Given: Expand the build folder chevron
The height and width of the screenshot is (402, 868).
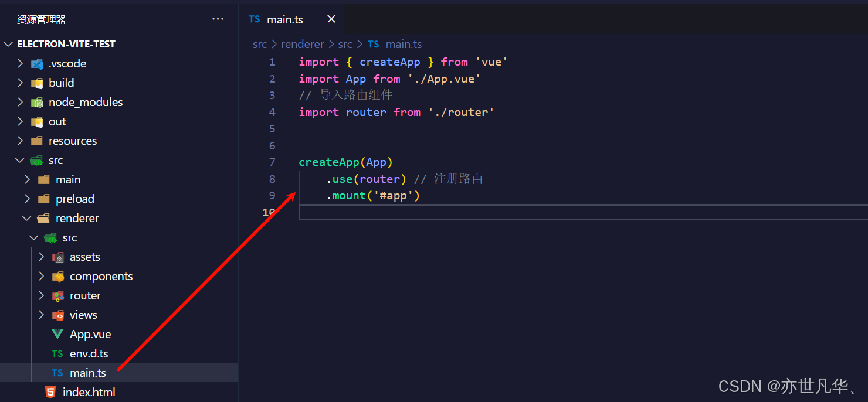Looking at the screenshot, I should [x=21, y=83].
